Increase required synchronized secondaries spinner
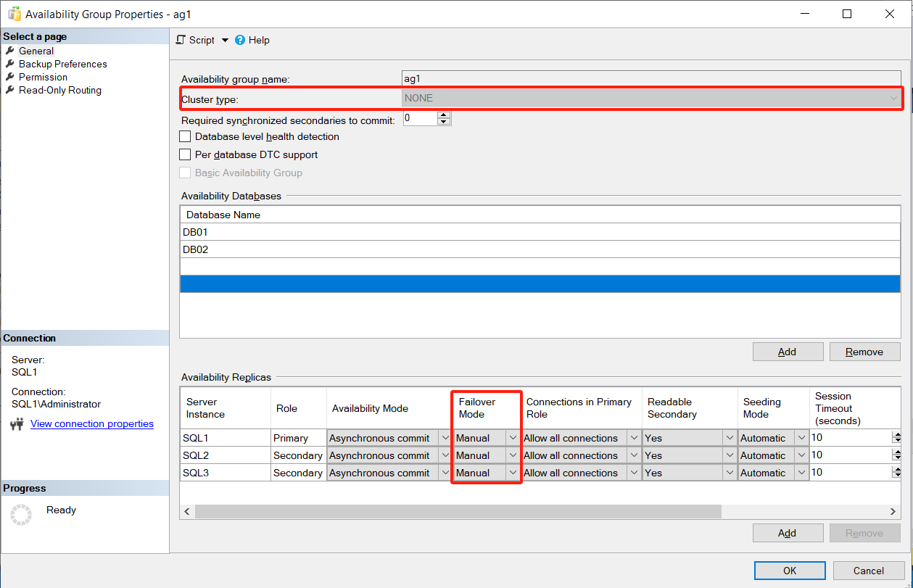Image resolution: width=913 pixels, height=588 pixels. [445, 115]
